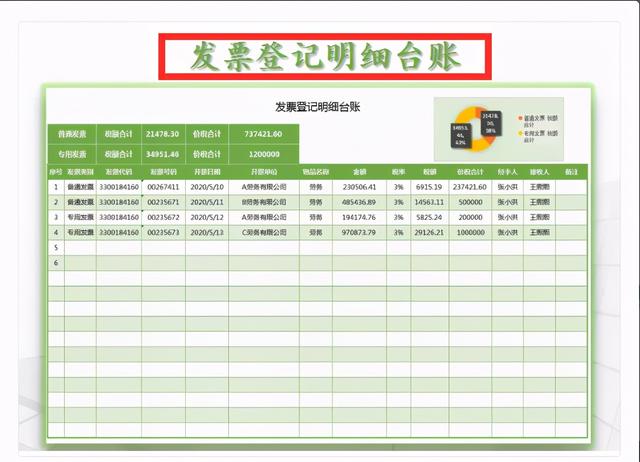Click the 开票单位 column header

(x=264, y=172)
